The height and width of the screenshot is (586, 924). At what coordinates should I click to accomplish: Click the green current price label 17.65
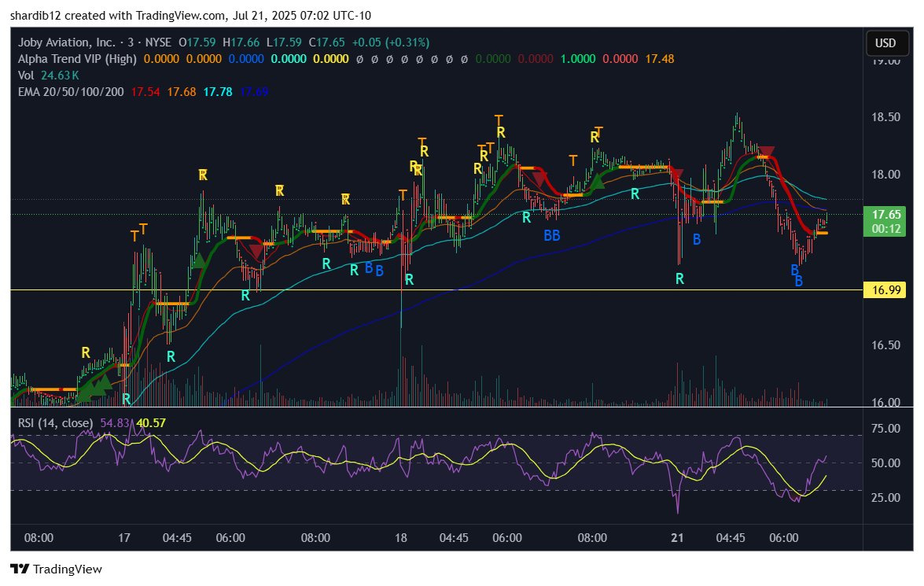click(884, 221)
